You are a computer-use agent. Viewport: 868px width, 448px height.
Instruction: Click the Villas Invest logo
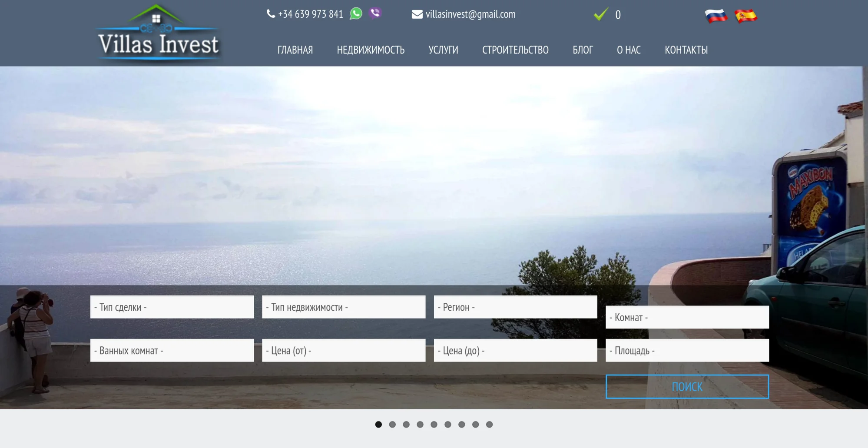point(158,34)
